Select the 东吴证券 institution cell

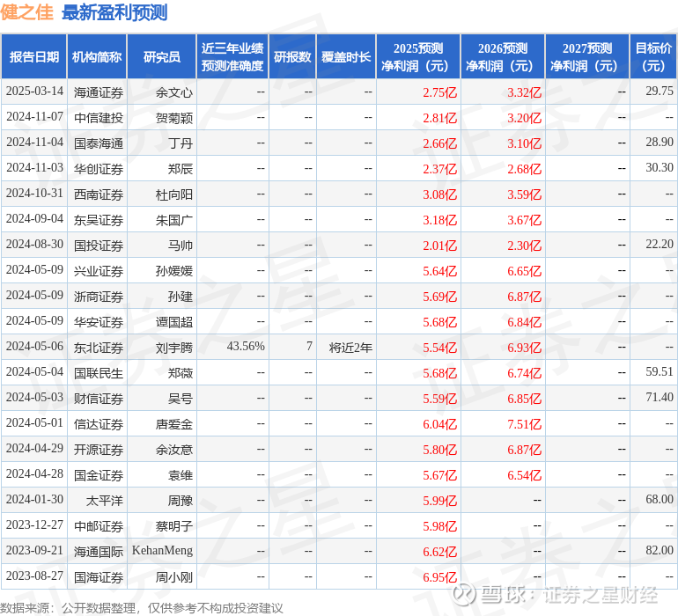point(99,220)
